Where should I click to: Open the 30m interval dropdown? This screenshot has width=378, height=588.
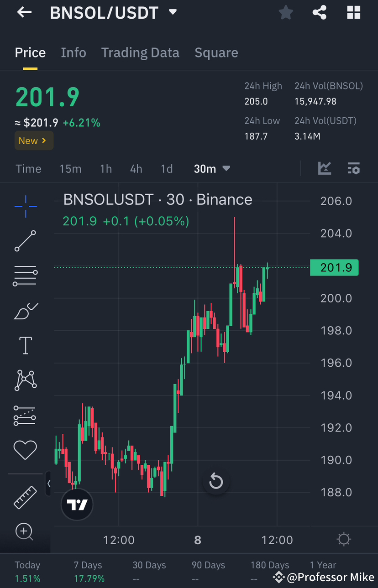pos(211,168)
